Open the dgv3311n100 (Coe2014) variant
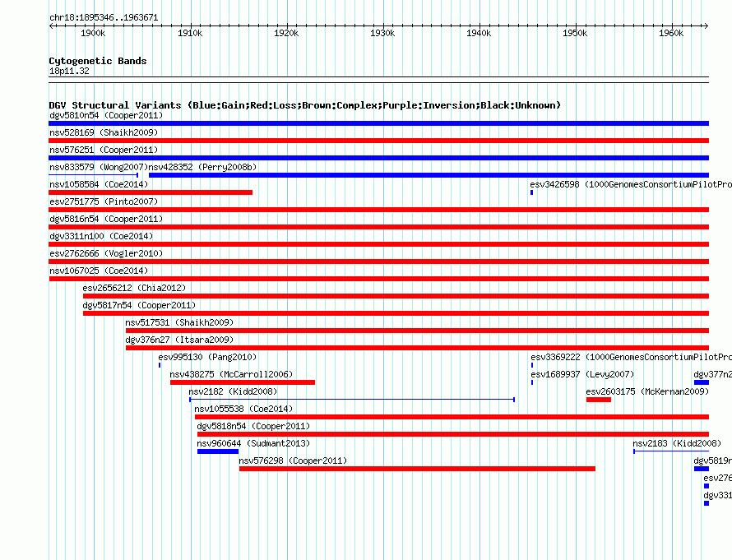Screen dimensions: 732x560 378,244
